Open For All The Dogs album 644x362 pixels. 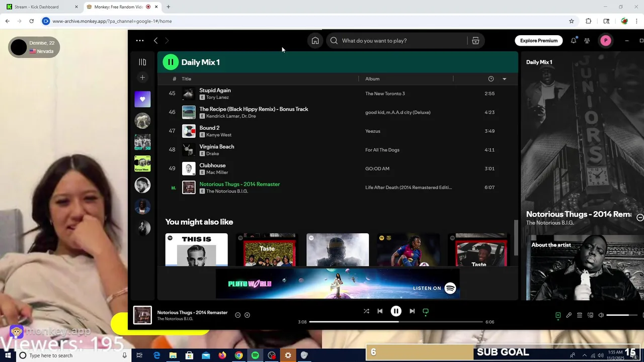pos(382,150)
